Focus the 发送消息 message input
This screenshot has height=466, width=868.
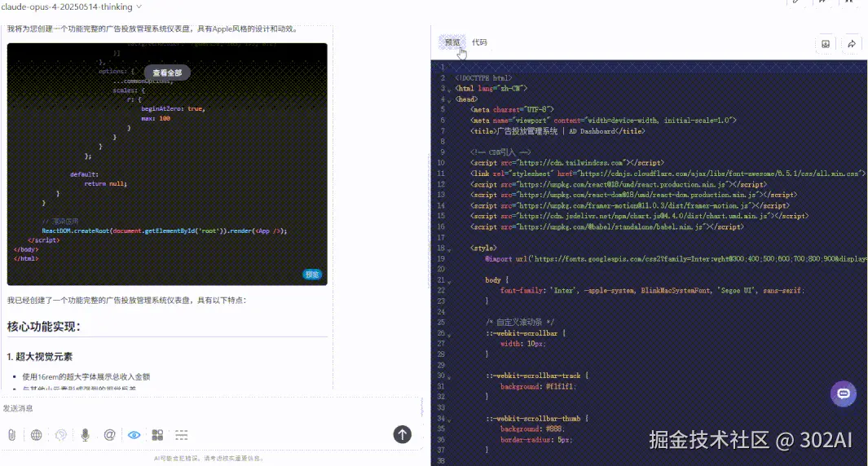point(210,408)
